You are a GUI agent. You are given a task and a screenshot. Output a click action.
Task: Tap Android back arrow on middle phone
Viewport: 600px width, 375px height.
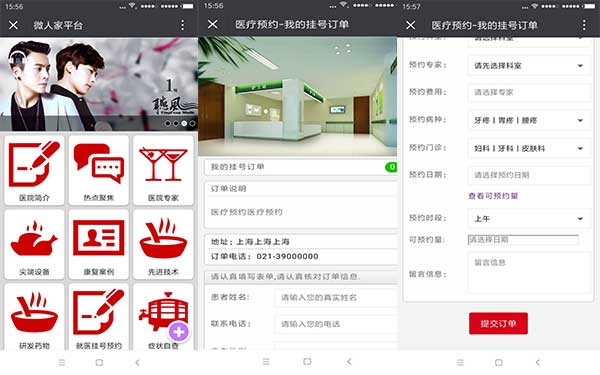pyautogui.click(x=349, y=361)
